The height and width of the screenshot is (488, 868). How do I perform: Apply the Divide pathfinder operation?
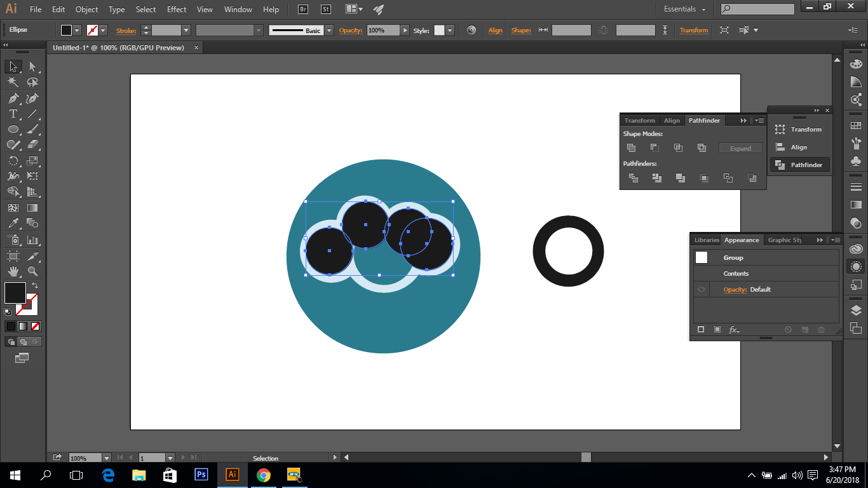pos(634,178)
